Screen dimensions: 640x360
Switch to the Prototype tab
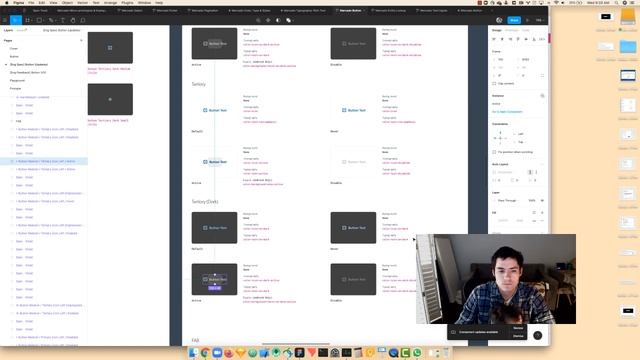(511, 30)
